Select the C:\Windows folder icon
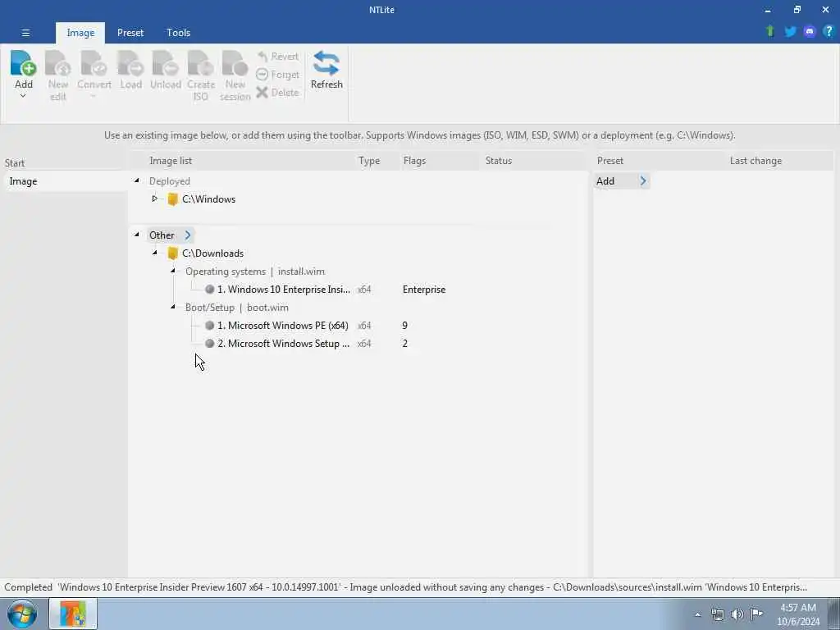The image size is (840, 630). click(172, 199)
